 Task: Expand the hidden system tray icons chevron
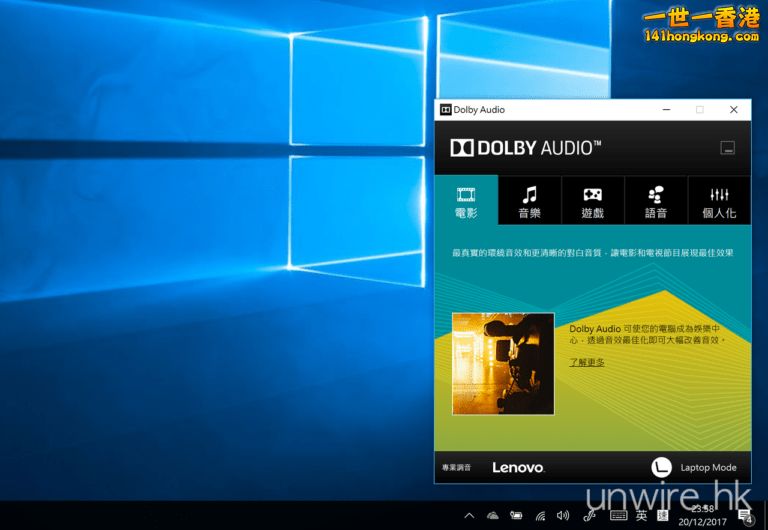pyautogui.click(x=469, y=515)
